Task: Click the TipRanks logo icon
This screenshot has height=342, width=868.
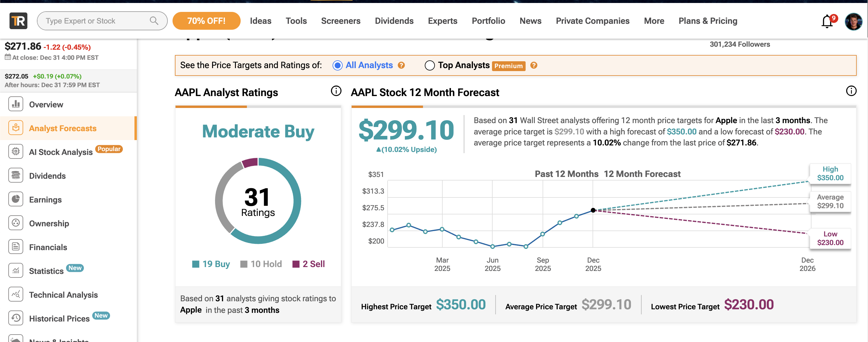Action: pyautogui.click(x=18, y=21)
